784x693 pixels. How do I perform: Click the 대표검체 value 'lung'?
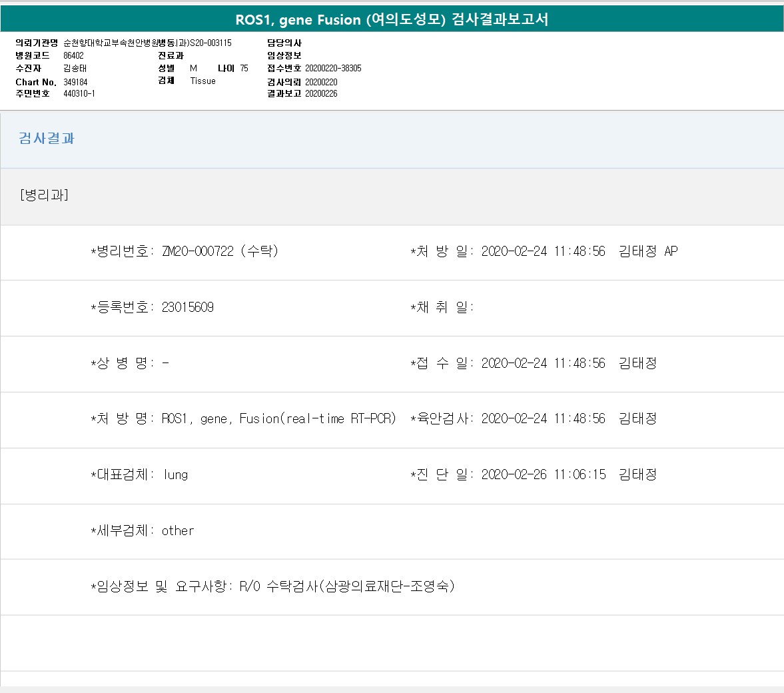tap(175, 475)
